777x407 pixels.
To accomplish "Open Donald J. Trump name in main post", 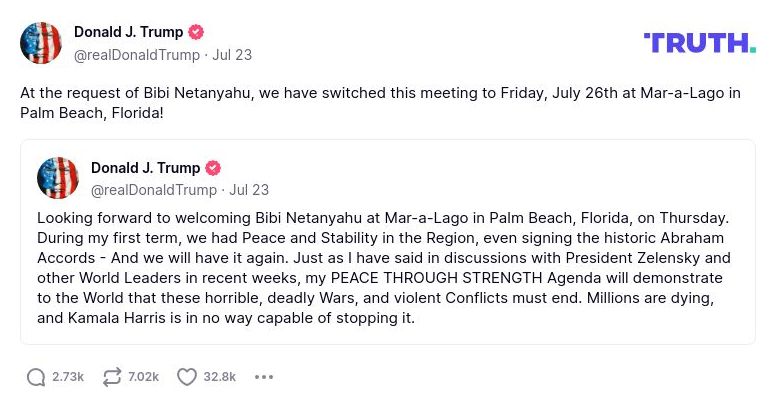I will click(128, 32).
